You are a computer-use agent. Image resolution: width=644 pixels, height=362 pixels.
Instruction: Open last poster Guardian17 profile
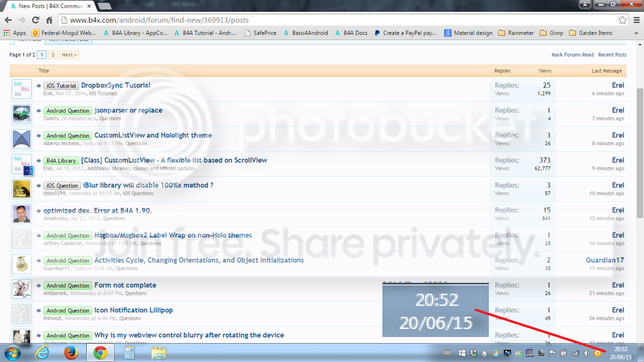(x=604, y=260)
